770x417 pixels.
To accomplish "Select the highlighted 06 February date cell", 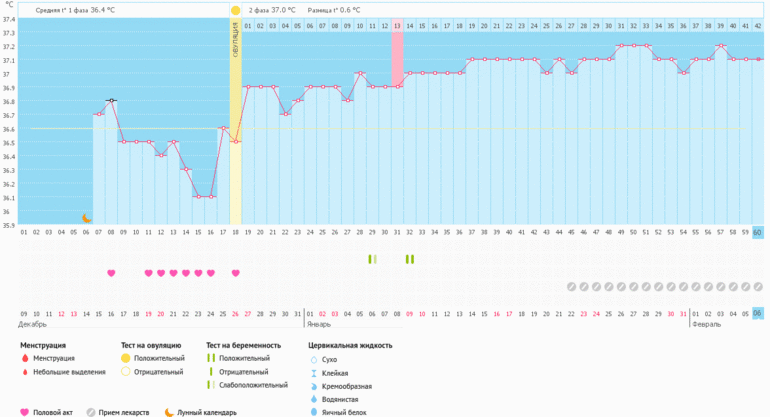I will click(x=757, y=313).
